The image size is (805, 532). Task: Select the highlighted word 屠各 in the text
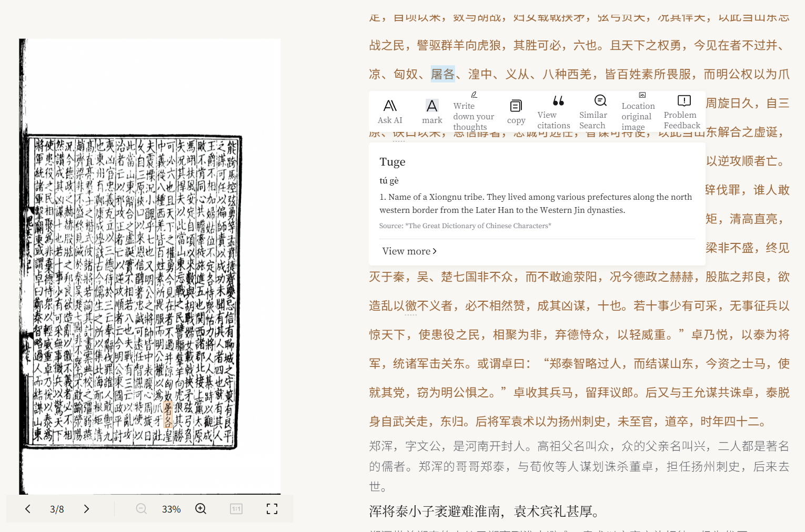442,74
